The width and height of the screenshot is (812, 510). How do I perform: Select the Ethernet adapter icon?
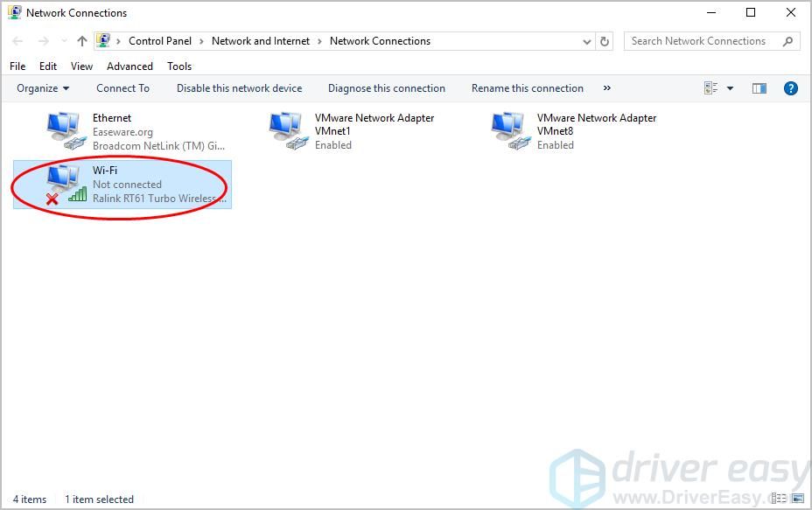pyautogui.click(x=64, y=131)
